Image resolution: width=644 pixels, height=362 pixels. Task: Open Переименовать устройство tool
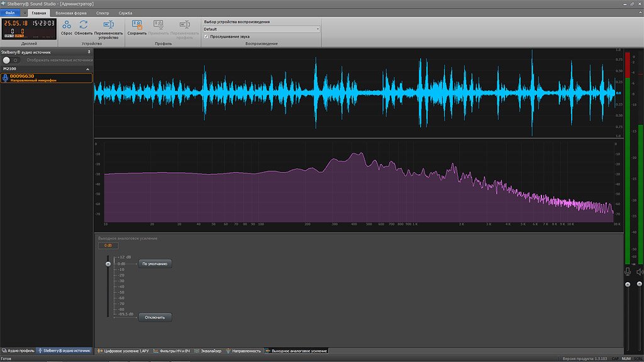[x=108, y=24]
